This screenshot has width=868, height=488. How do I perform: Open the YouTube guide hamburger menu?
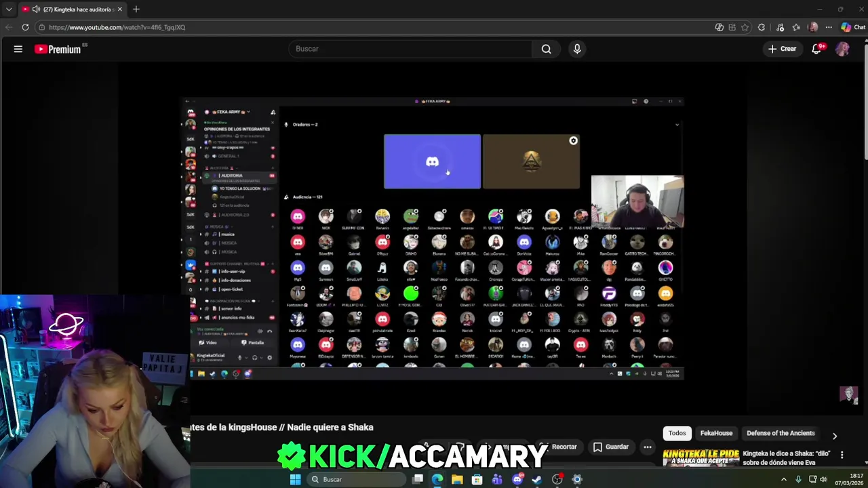(18, 49)
